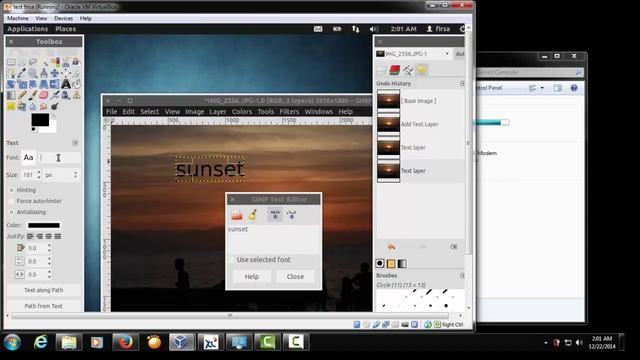
Task: Adjust the letter spacing spinner arrows
Action: coord(49,274)
